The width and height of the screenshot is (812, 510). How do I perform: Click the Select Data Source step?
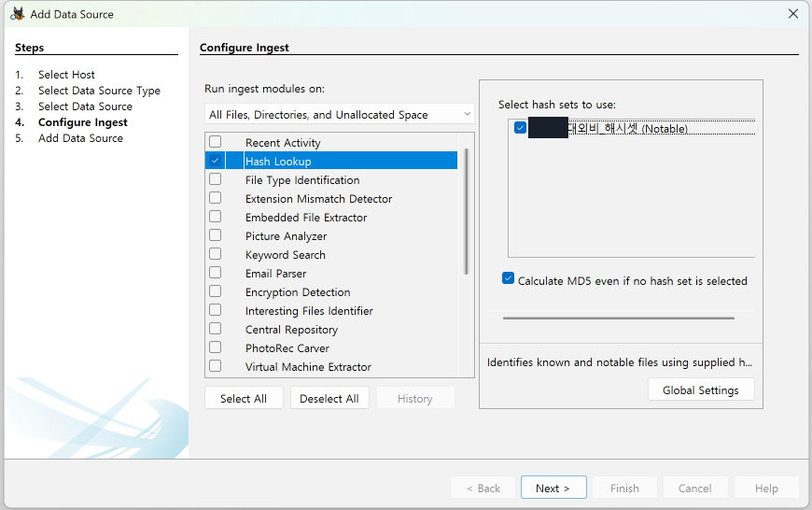[x=85, y=106]
